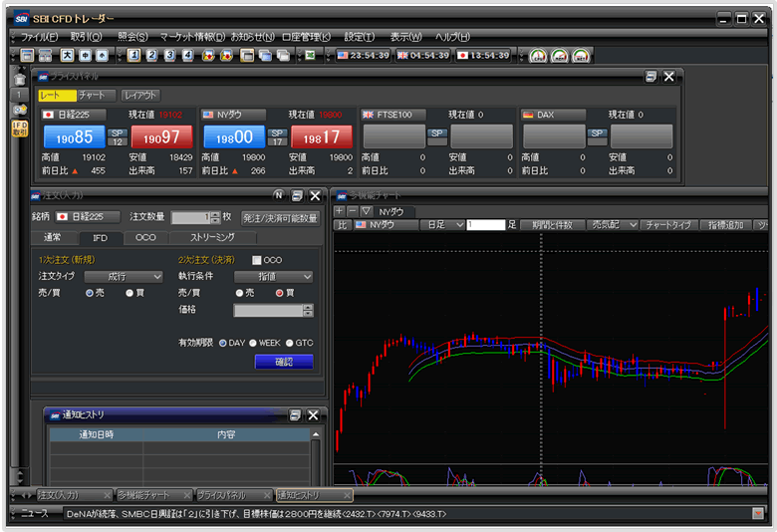Click the blue cascade windows icon
Screen dimensions: 777x532
(x=265, y=55)
